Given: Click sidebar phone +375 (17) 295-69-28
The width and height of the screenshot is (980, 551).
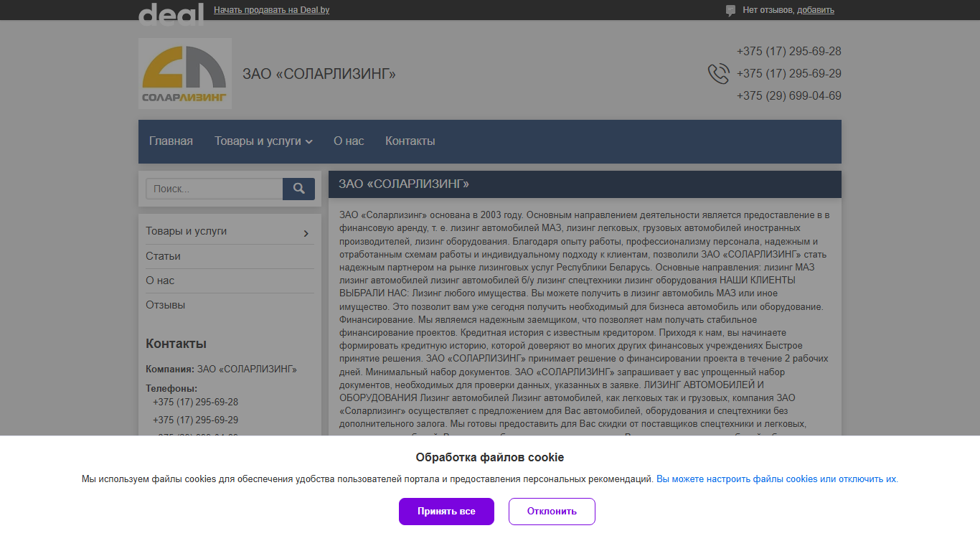Looking at the screenshot, I should coord(195,402).
